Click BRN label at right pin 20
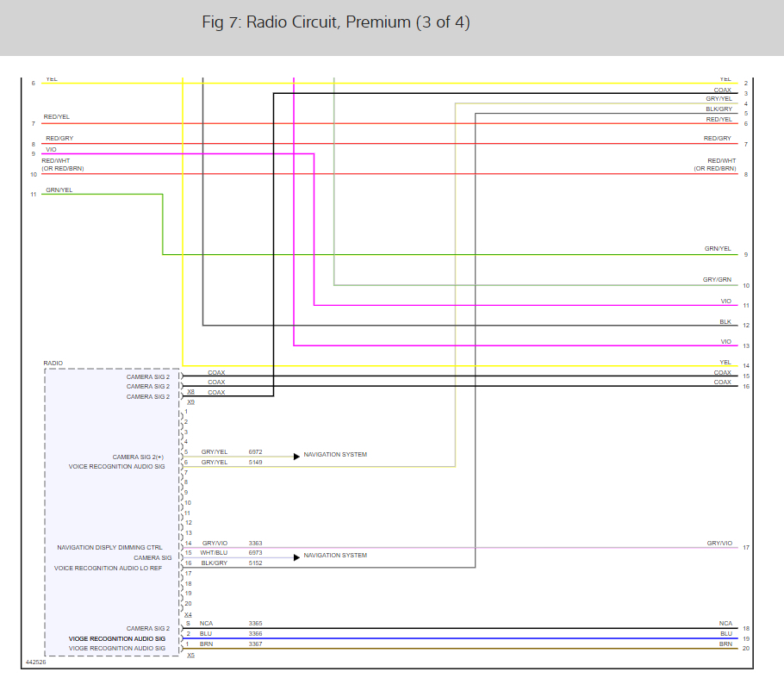This screenshot has height=684, width=784. pos(725,644)
